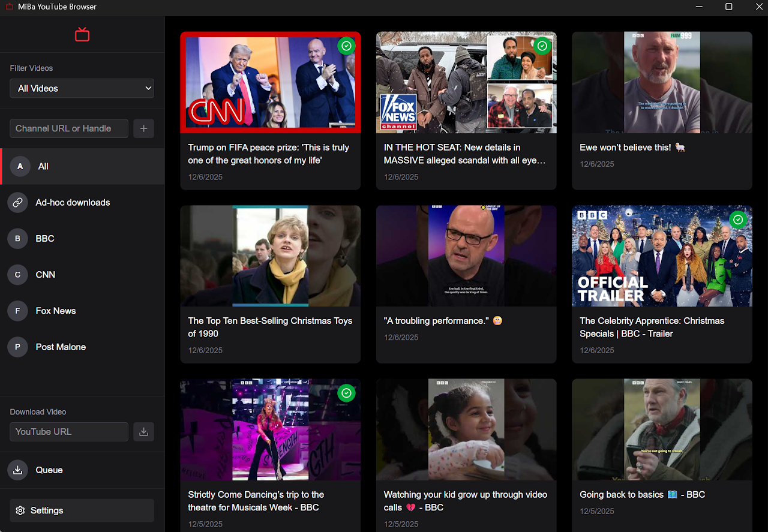Image resolution: width=768 pixels, height=532 pixels.
Task: Click the Channel URL or Handle field
Action: click(x=68, y=128)
